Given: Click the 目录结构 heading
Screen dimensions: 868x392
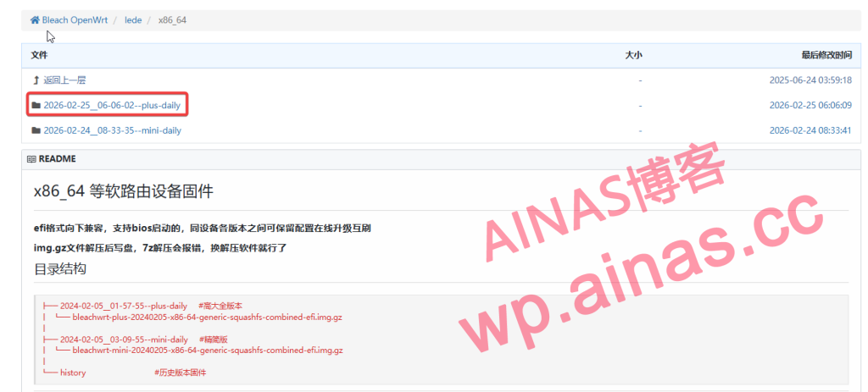Looking at the screenshot, I should point(60,270).
